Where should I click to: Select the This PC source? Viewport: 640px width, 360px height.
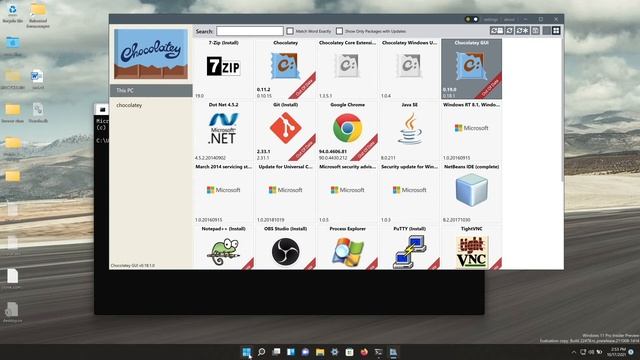[x=151, y=91]
